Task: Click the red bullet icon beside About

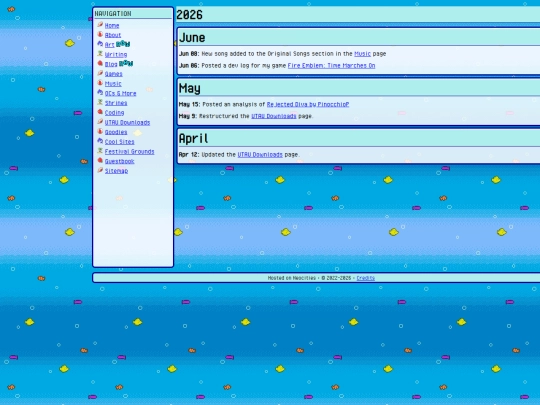Action: coord(100,34)
